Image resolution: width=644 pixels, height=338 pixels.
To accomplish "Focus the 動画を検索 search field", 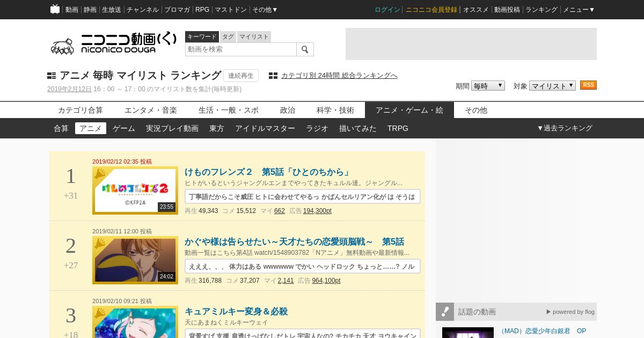I will coord(241,49).
